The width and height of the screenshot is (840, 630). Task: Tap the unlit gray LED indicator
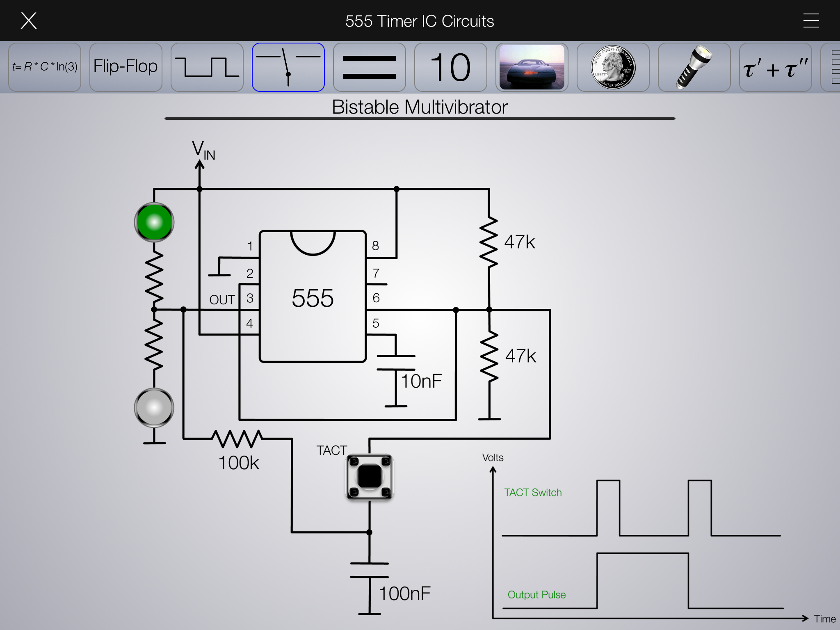click(154, 408)
